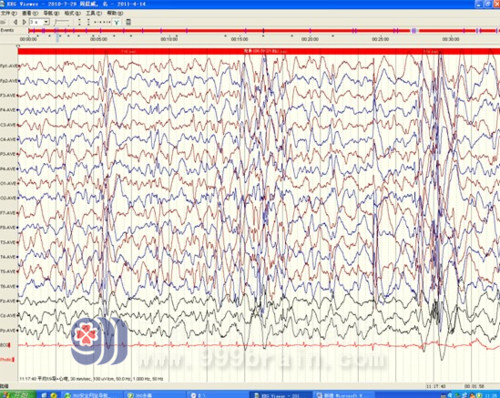Select the Photic channel label
Screen dimensions: 500x398
tap(7, 360)
